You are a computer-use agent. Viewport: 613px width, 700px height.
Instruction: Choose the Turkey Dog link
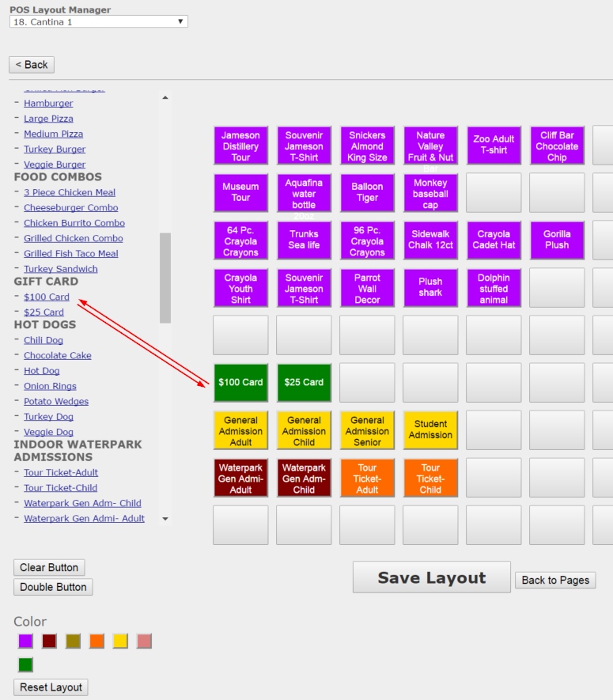(48, 417)
